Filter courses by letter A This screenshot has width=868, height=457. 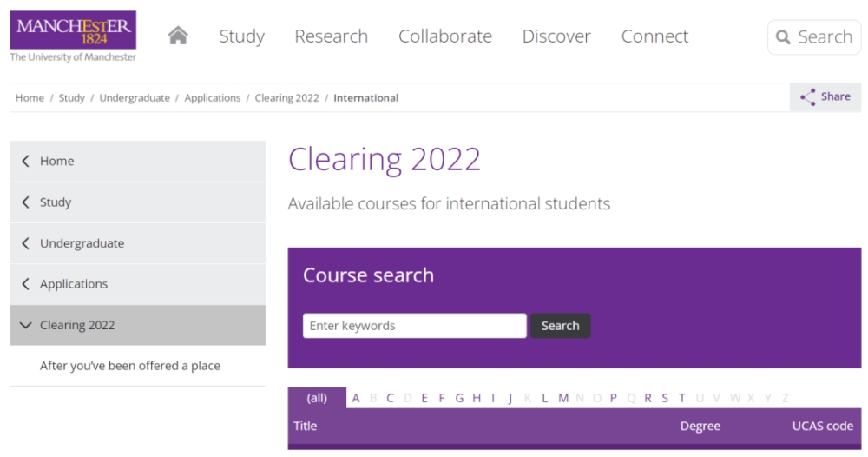(356, 398)
